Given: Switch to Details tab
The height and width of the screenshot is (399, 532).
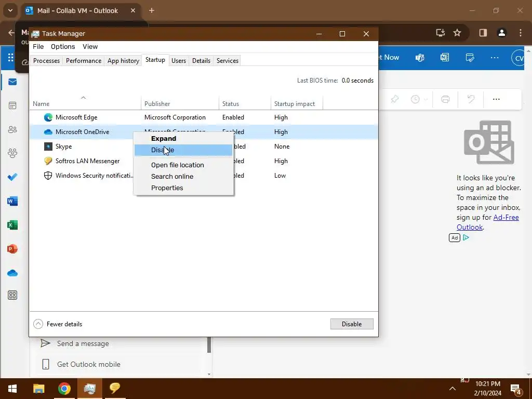Looking at the screenshot, I should point(201,61).
